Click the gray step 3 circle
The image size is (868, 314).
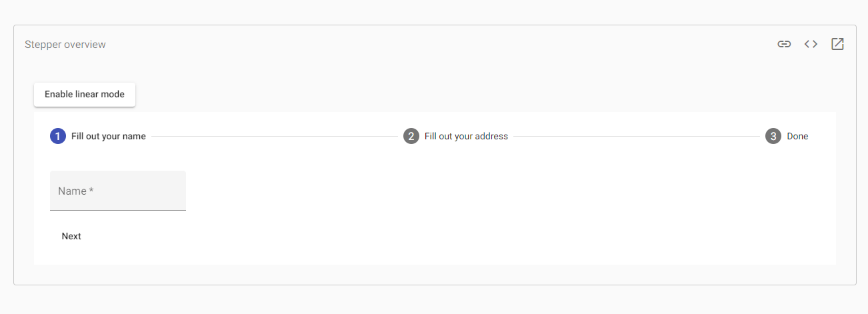pos(773,136)
